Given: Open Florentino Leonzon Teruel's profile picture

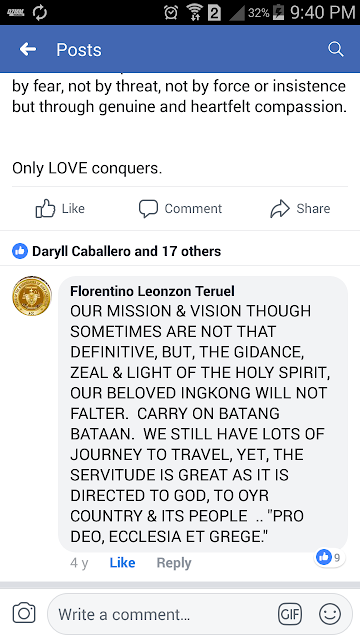Looking at the screenshot, I should point(32,296).
